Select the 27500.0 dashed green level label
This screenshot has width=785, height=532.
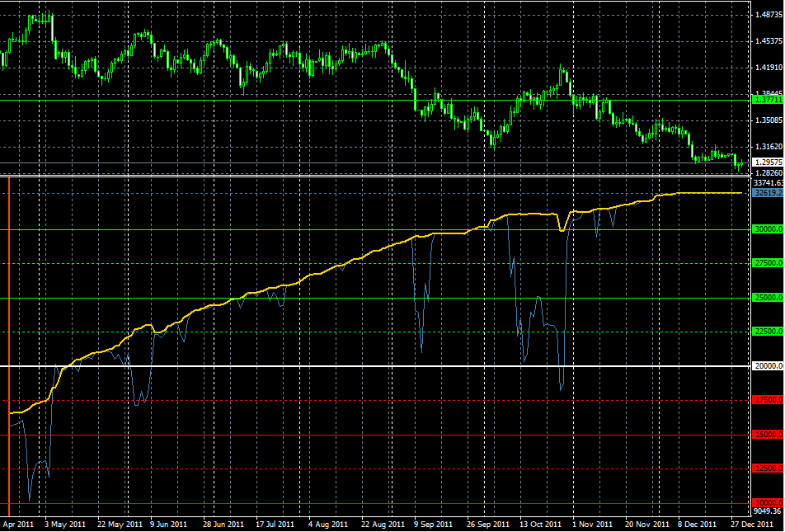coord(768,264)
